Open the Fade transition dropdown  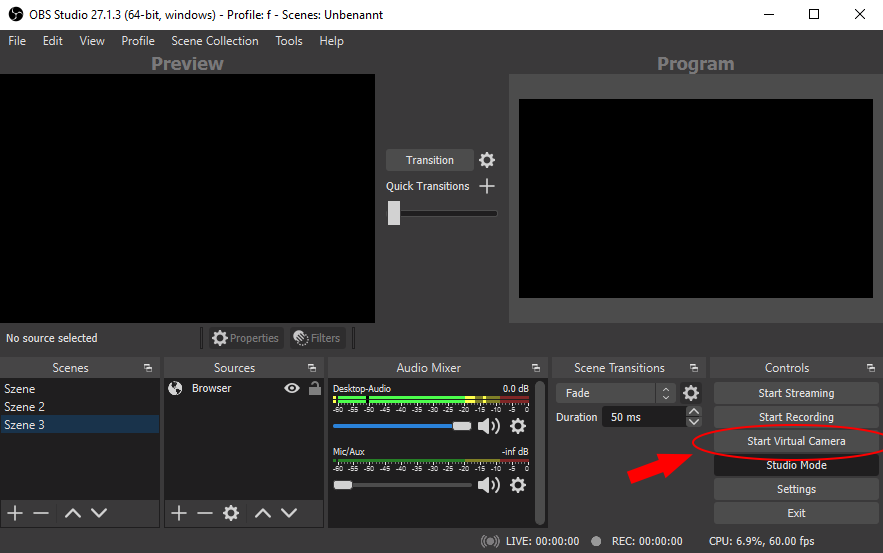tap(616, 393)
